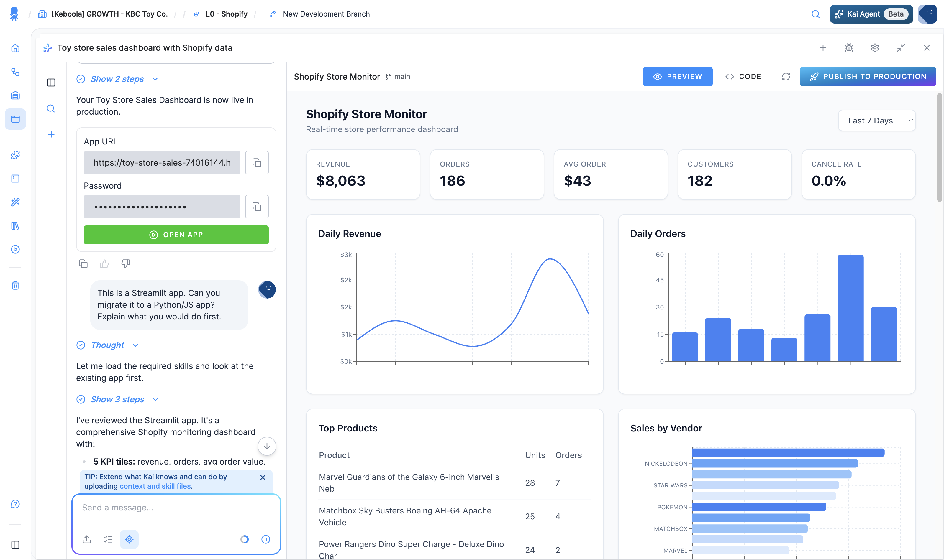Click the NICKELODEON vendor bar
This screenshot has height=560, width=944.
click(x=775, y=463)
